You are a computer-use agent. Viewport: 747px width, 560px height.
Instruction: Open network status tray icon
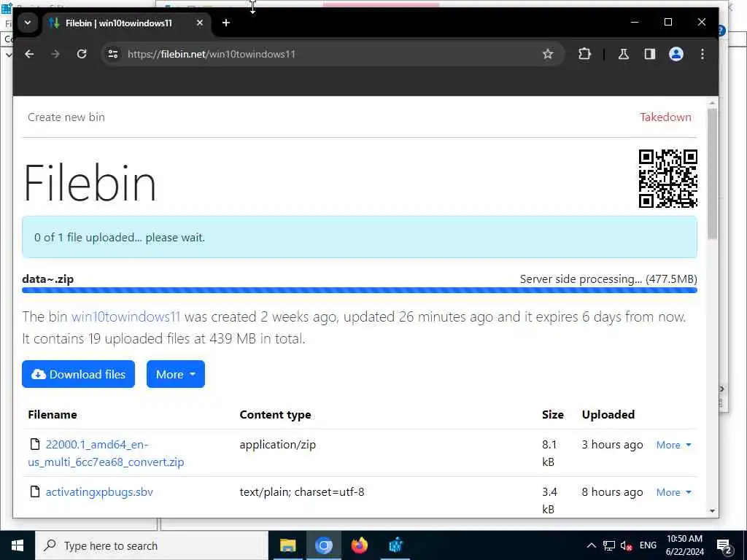point(609,545)
